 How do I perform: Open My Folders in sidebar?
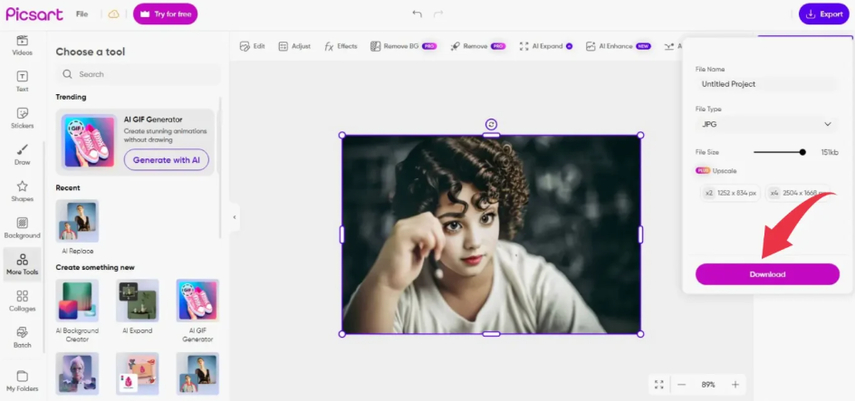click(22, 381)
